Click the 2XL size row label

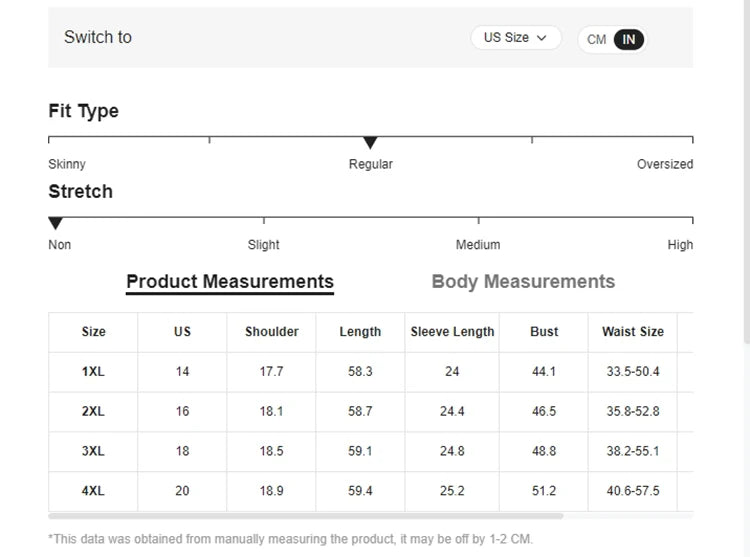pos(93,412)
